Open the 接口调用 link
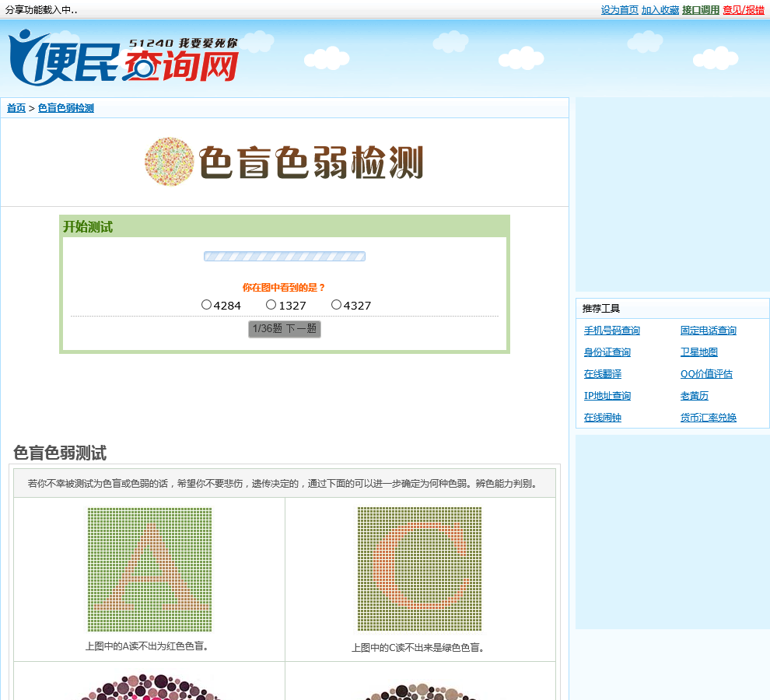 [x=700, y=10]
